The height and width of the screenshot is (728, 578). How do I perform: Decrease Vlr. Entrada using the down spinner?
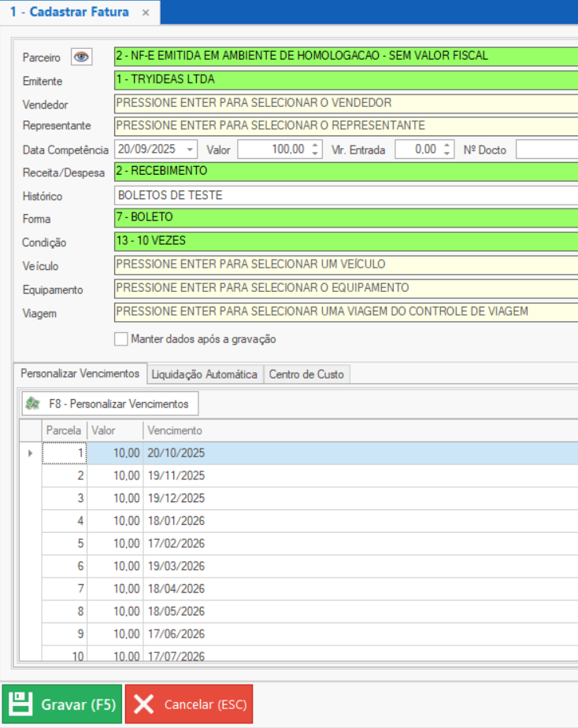pos(447,153)
